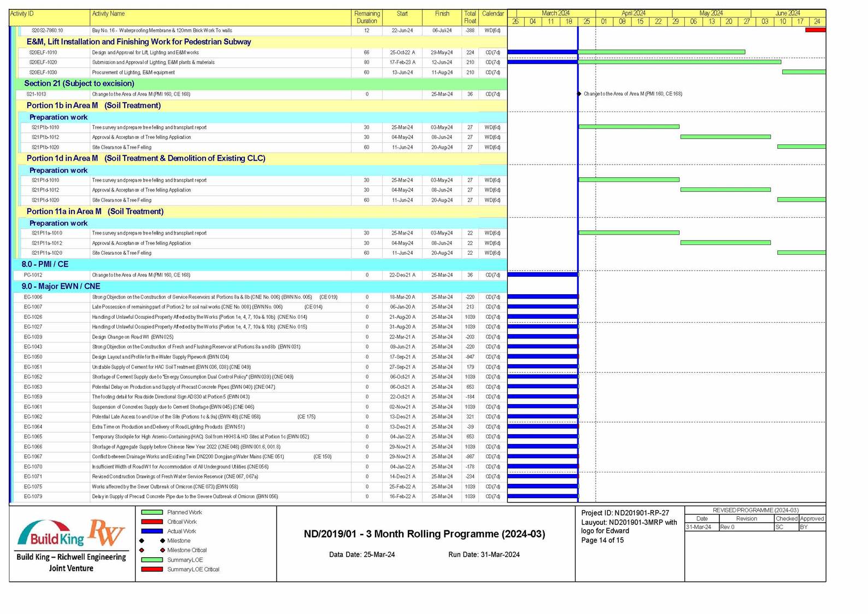Collapse the 8.0 - PMI / CE group
The image size is (868, 614).
point(45,265)
